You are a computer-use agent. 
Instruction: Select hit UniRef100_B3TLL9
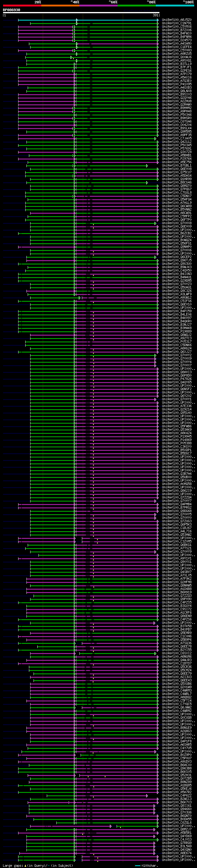click(177, 64)
